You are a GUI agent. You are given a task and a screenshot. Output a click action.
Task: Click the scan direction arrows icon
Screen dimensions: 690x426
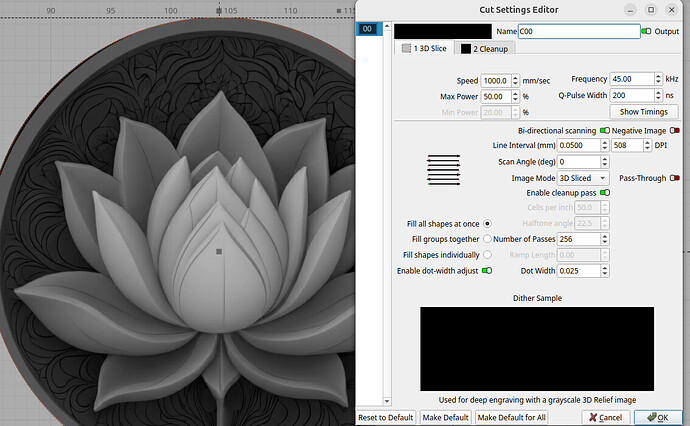point(443,169)
